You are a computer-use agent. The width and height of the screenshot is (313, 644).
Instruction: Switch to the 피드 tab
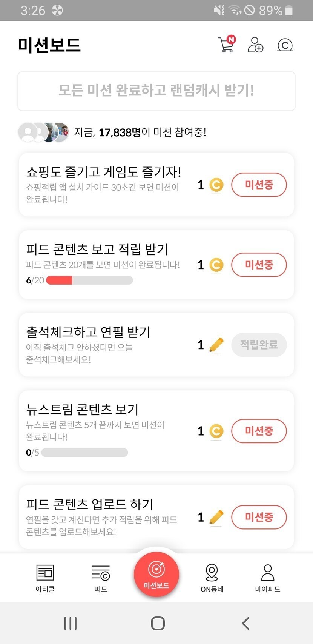(101, 578)
